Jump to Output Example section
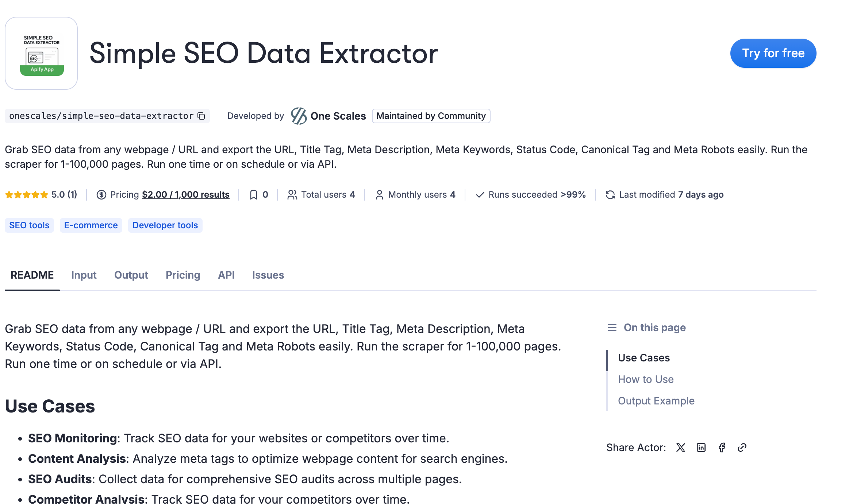The image size is (849, 504). pyautogui.click(x=656, y=401)
